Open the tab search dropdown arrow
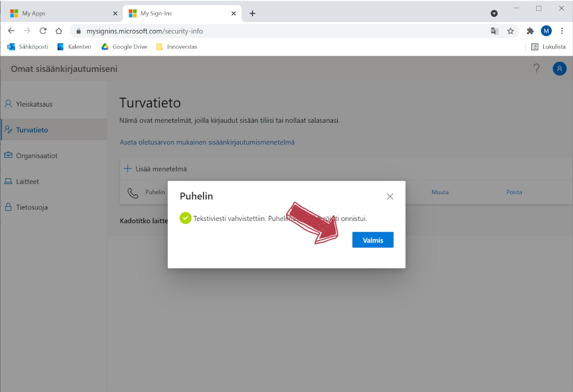This screenshot has width=573, height=392. coord(494,13)
